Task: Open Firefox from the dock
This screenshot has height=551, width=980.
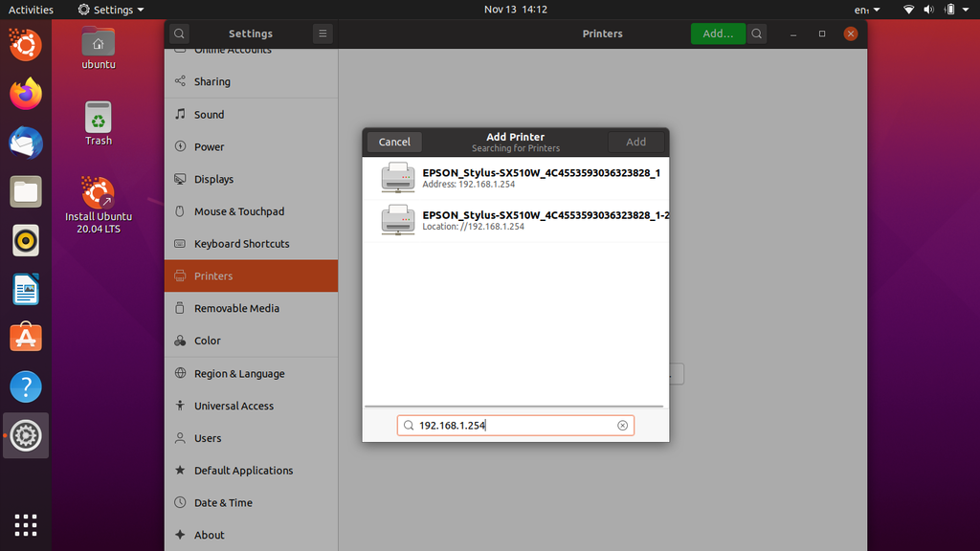Action: coord(26,94)
